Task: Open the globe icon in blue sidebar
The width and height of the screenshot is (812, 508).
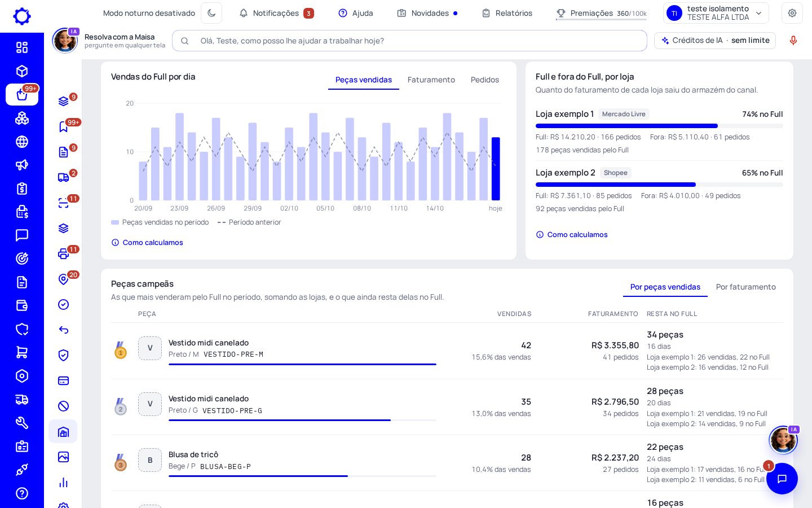Action: click(x=22, y=142)
